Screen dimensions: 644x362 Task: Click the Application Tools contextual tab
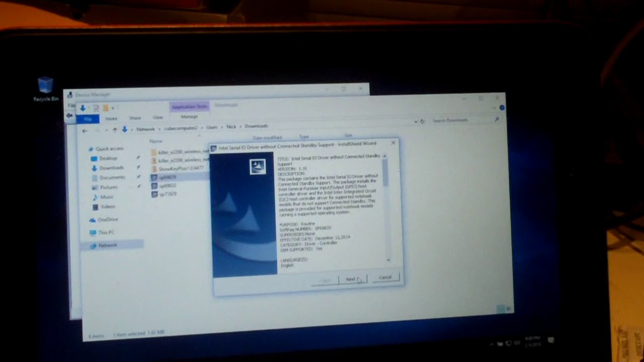click(189, 107)
